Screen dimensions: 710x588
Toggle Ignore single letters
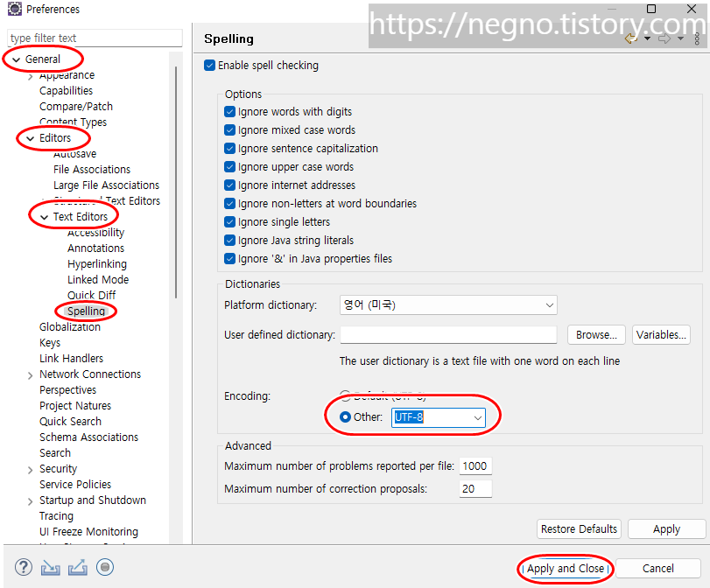229,221
